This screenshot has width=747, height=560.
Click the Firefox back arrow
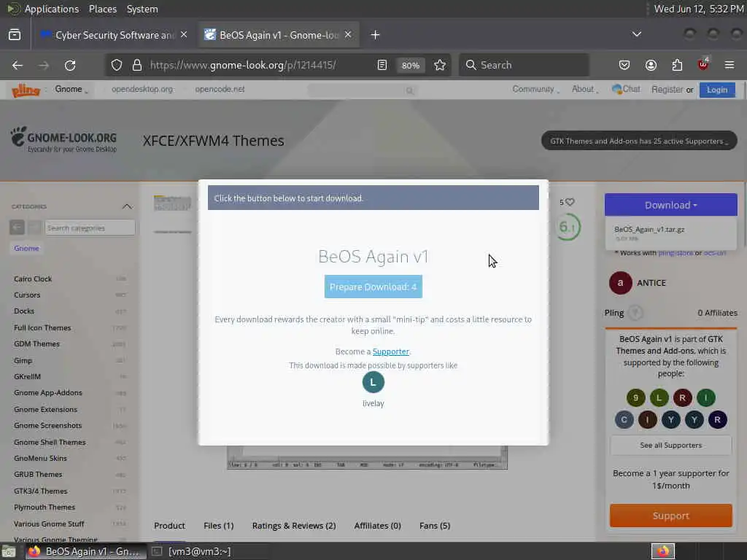[18, 65]
